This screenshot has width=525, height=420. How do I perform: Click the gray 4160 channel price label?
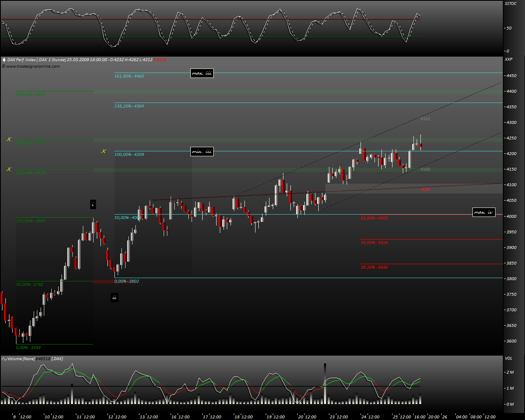[425, 169]
